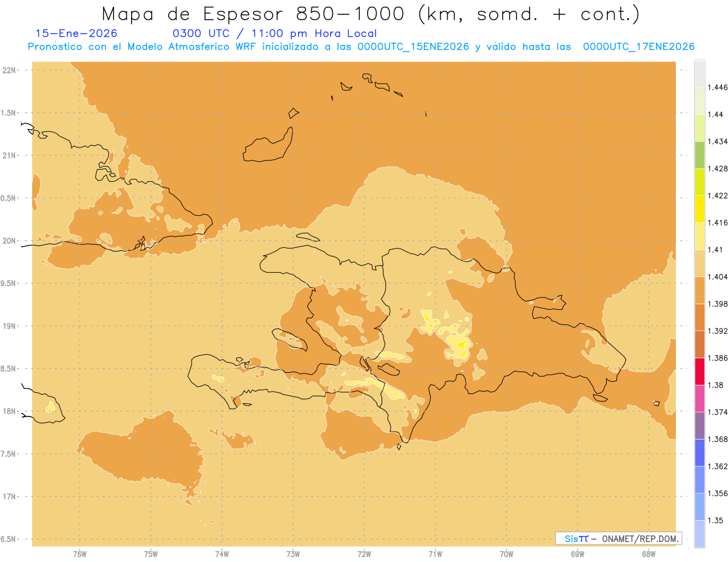
Task: Click the '73W' longitude label
Action: [293, 554]
